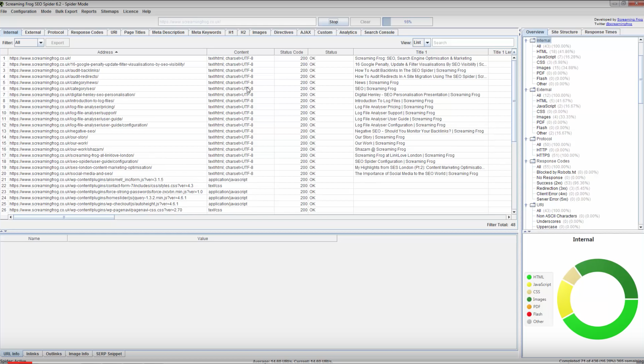Open the Sitemaps menu
Viewport: 644px width, 364px height.
pyautogui.click(x=110, y=11)
